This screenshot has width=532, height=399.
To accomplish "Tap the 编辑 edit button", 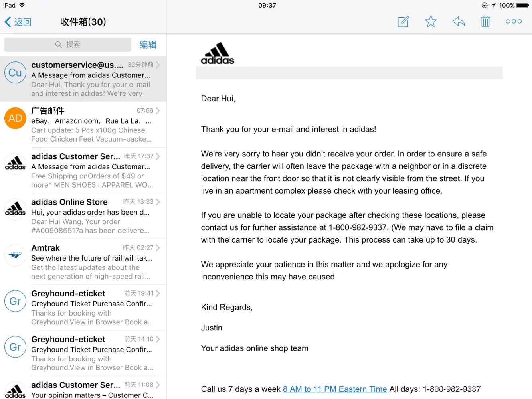I will 148,45.
